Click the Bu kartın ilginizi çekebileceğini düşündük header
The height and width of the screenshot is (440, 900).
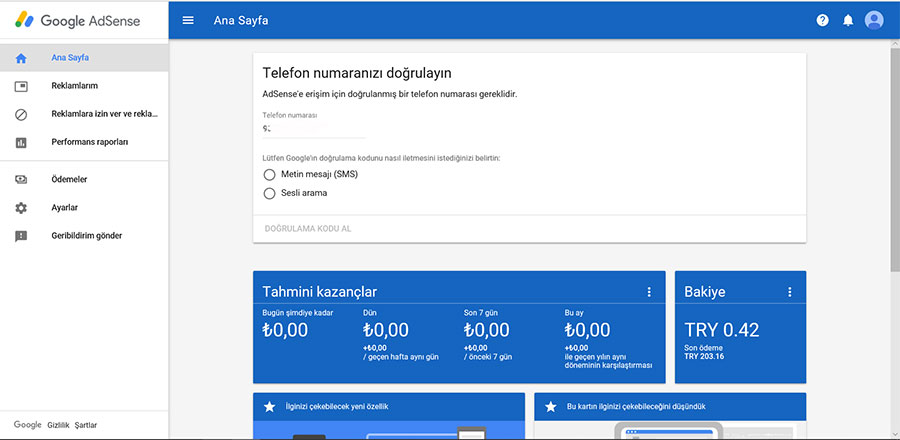[670, 407]
